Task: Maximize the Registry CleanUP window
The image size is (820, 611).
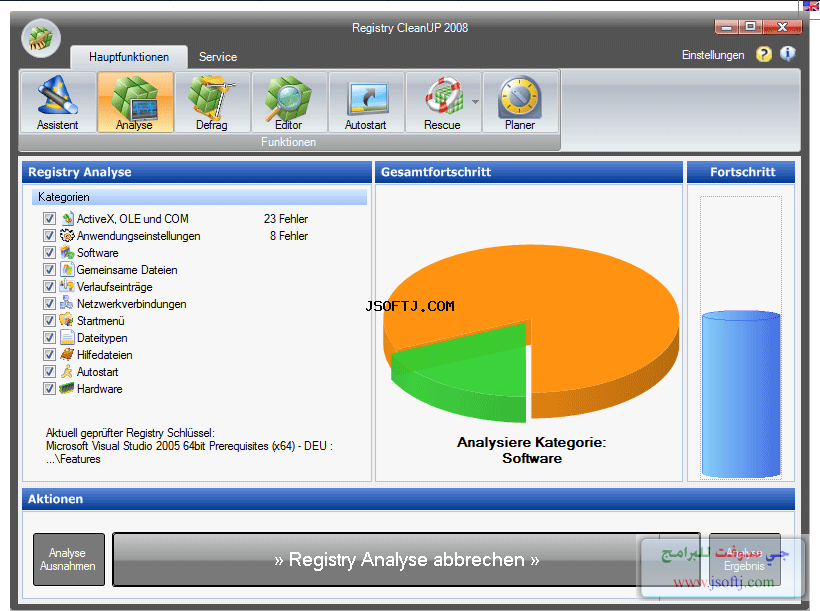Action: click(x=750, y=27)
